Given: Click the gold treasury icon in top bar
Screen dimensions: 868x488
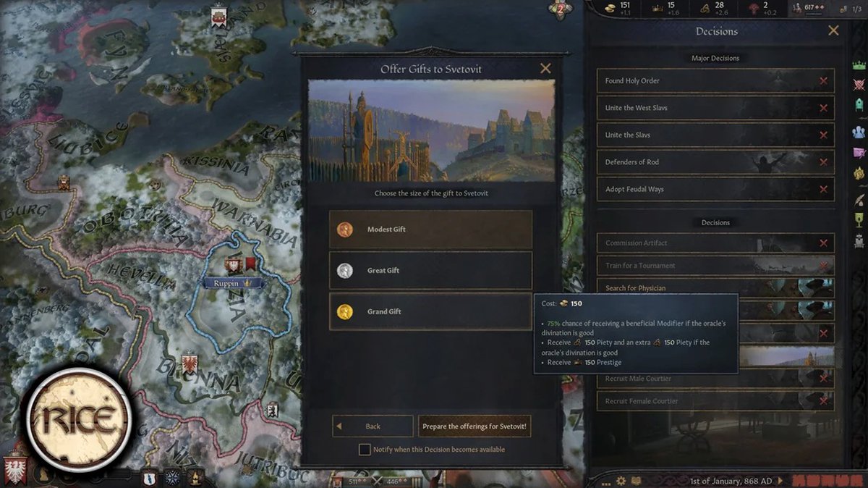Looking at the screenshot, I should click(610, 8).
